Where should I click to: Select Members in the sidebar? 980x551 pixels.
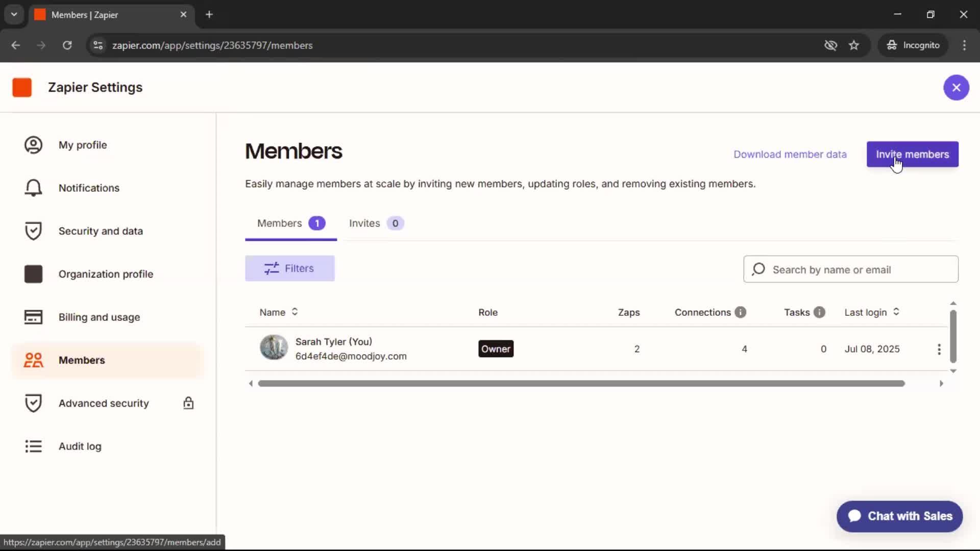[x=108, y=360]
